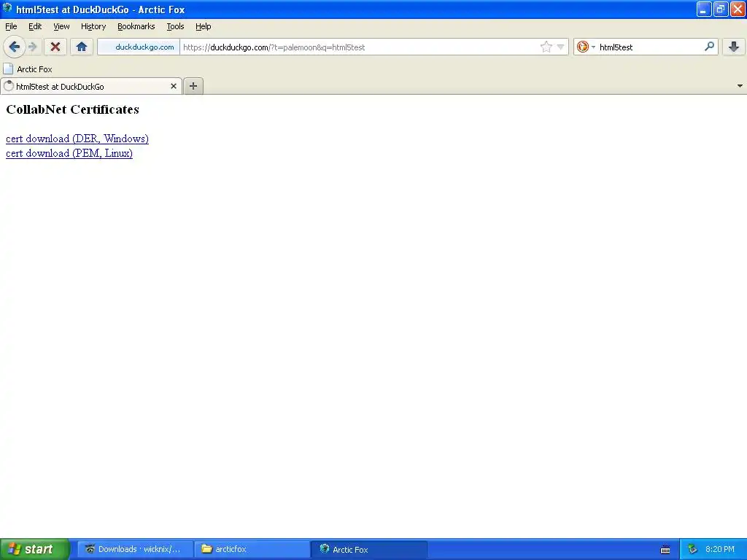Open the File menu
747x560 pixels.
tap(11, 26)
